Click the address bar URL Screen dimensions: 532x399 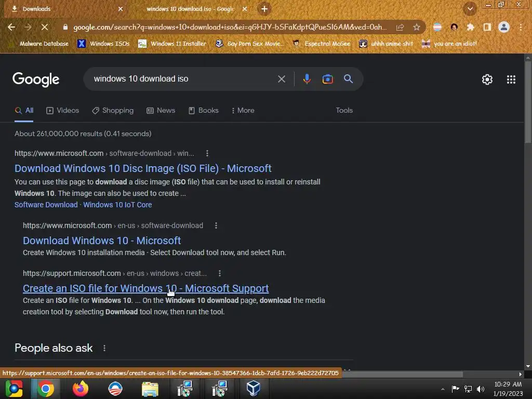coord(230,27)
